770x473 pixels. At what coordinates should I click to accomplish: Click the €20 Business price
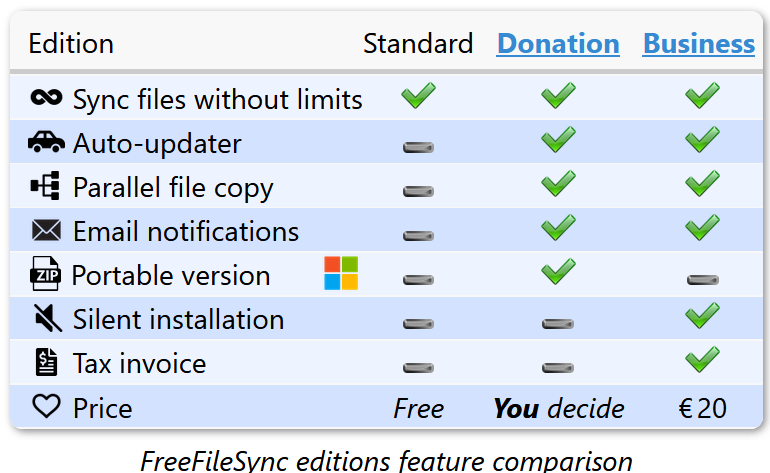[x=702, y=408]
